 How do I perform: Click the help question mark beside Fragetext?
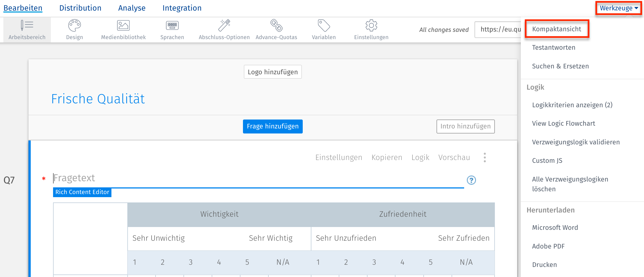pyautogui.click(x=471, y=180)
